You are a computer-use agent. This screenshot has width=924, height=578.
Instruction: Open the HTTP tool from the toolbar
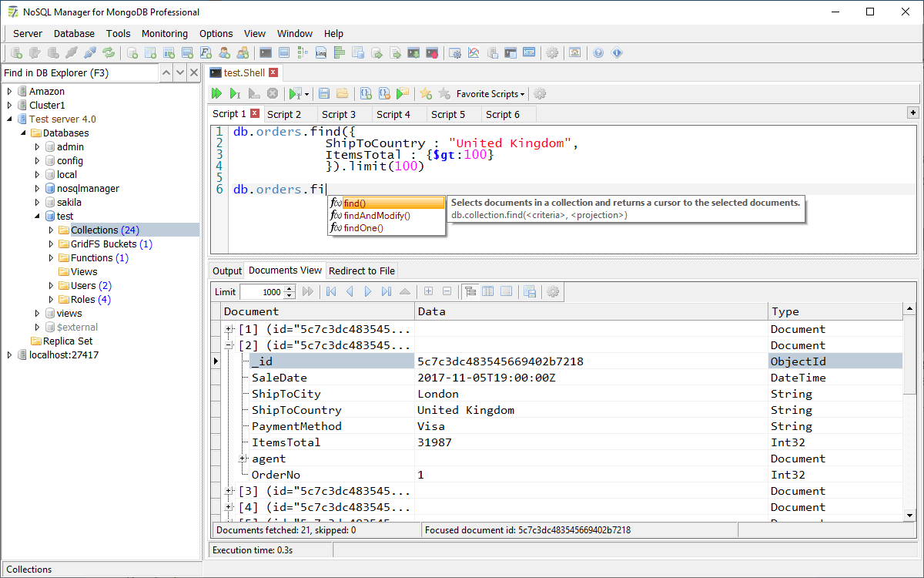click(529, 52)
